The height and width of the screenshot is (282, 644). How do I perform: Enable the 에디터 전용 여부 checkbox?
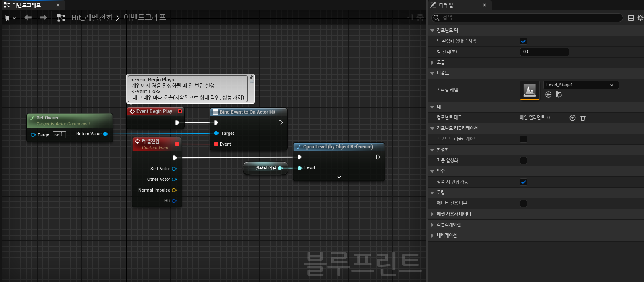[x=523, y=203]
